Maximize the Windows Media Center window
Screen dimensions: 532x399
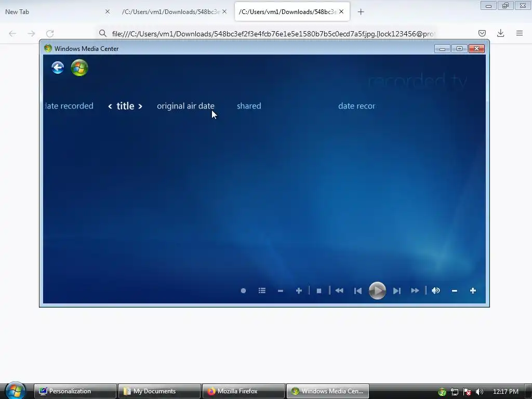click(459, 49)
